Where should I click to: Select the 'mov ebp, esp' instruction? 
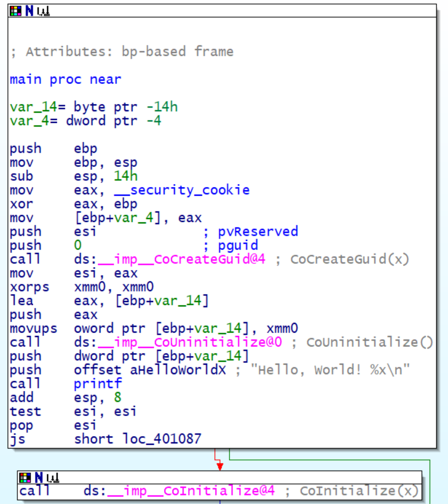[x=74, y=163]
